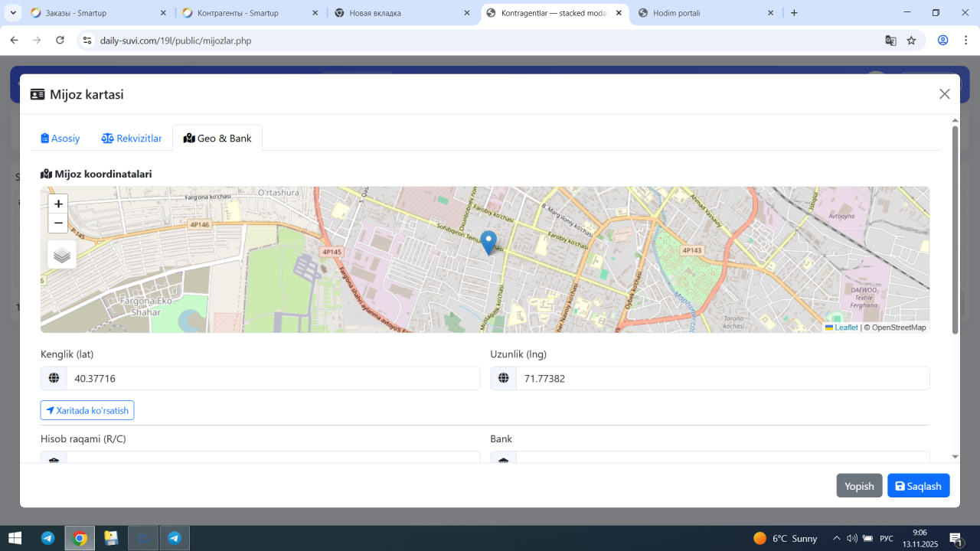This screenshot has width=980, height=551.
Task: Zoom out on the map
Action: [x=58, y=223]
